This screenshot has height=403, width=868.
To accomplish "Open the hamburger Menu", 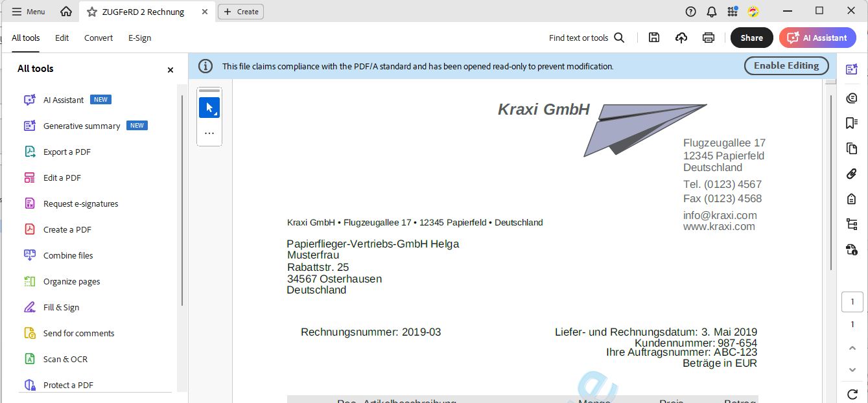I will tap(29, 12).
